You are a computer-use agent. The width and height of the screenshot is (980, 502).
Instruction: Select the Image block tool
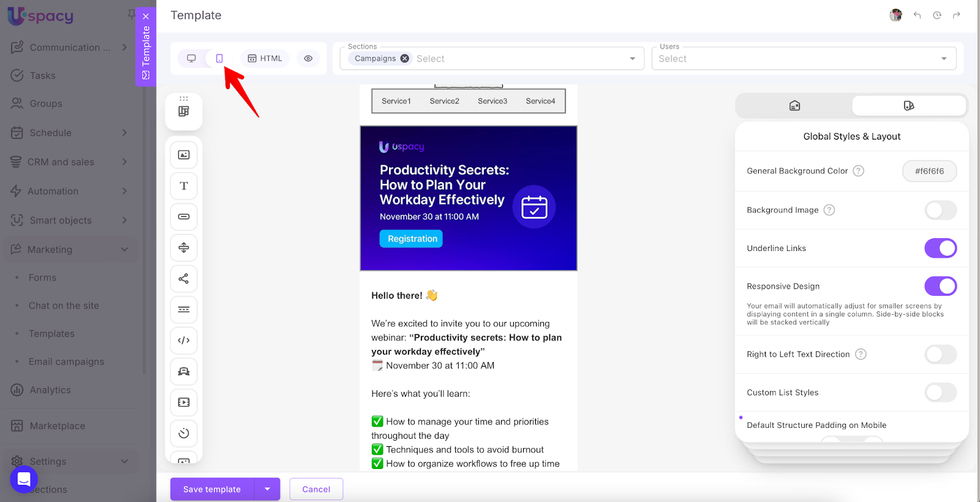coord(184,155)
